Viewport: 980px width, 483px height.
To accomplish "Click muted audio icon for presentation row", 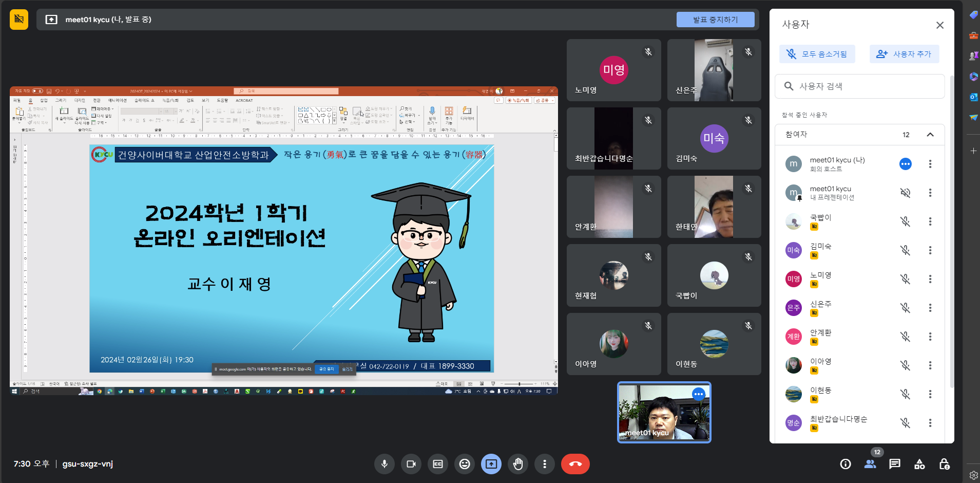I will [x=905, y=193].
